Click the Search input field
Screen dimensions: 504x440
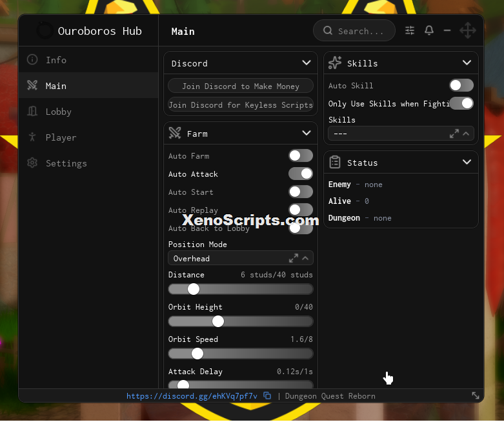[x=354, y=30]
